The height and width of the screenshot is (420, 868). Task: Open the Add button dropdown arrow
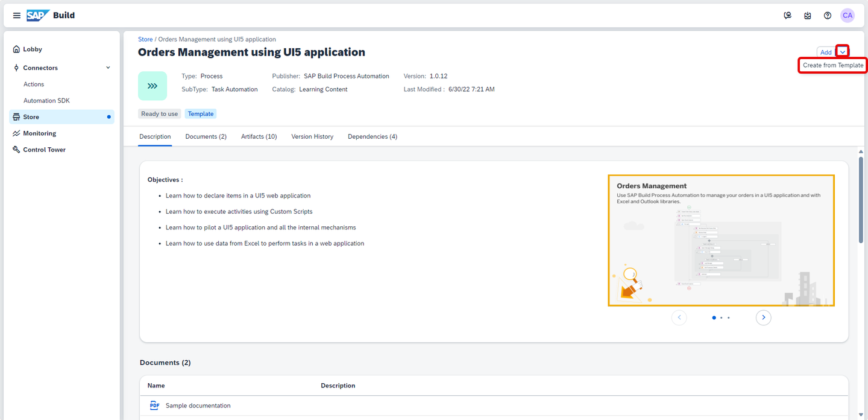point(843,52)
